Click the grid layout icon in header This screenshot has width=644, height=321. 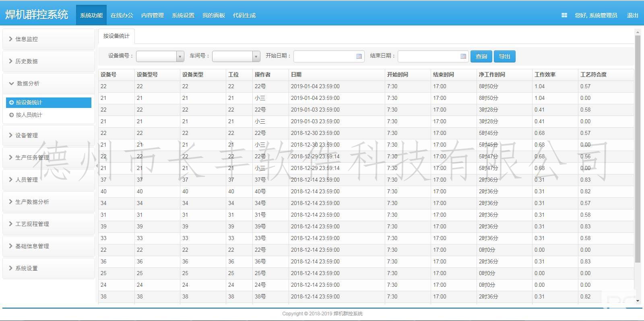point(564,15)
